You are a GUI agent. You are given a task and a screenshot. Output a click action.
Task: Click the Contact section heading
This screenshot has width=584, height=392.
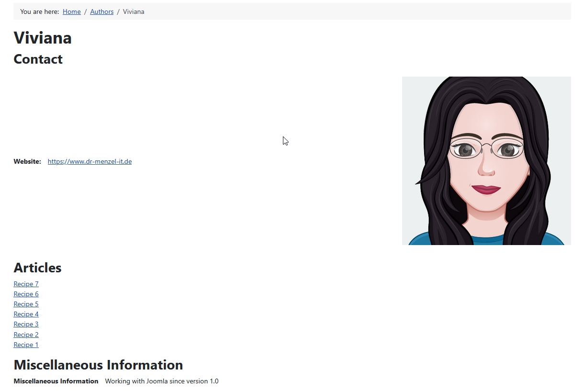click(x=38, y=59)
